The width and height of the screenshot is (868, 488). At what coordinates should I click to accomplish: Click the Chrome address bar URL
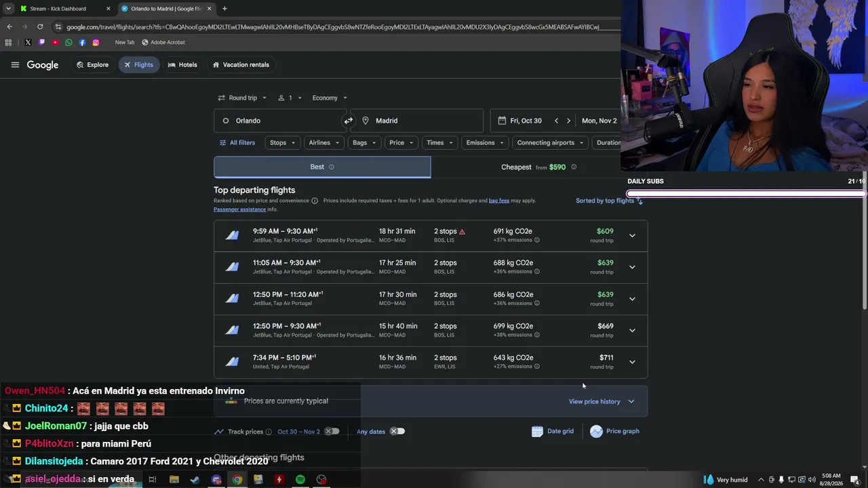[x=332, y=27]
